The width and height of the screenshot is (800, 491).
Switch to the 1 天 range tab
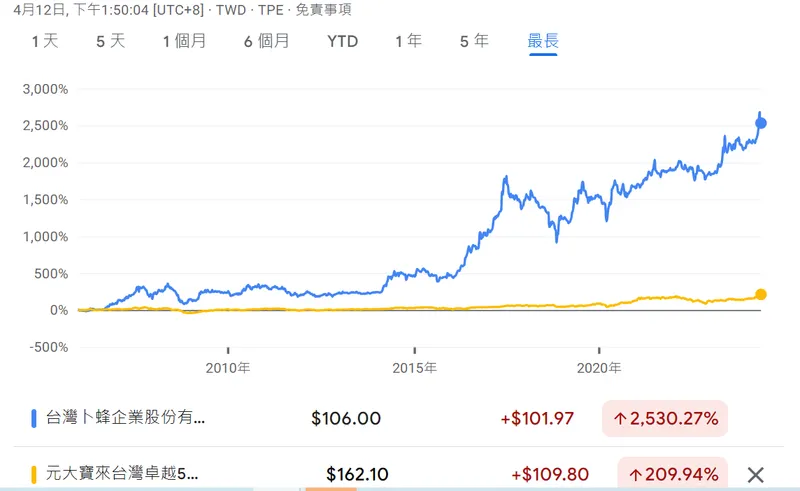(x=45, y=41)
